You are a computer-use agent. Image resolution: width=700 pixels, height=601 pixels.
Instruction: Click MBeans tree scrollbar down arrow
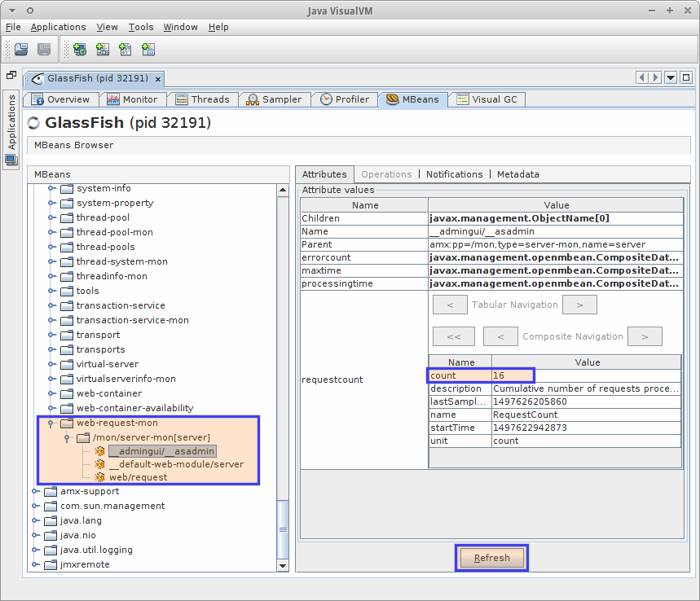pos(283,566)
